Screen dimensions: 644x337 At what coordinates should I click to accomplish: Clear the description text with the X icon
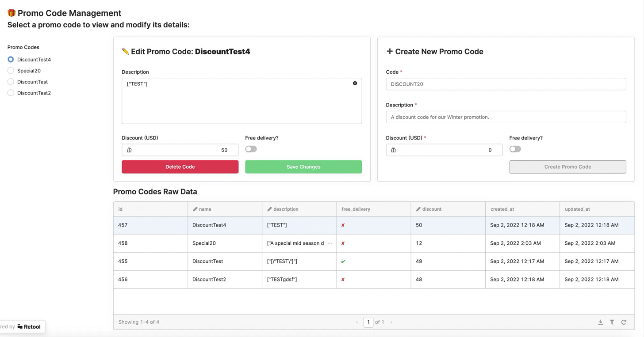click(355, 83)
